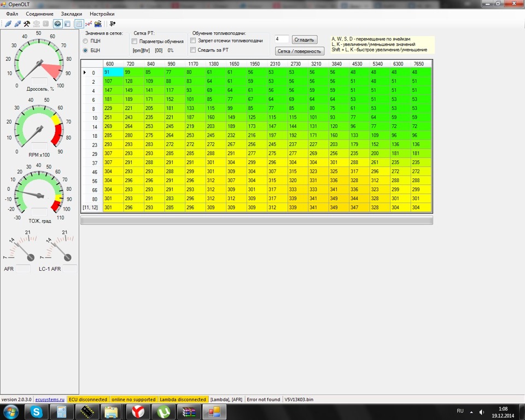The image size is (525, 420).
Task: Click the Сетка / поверхность button
Action: coord(300,51)
